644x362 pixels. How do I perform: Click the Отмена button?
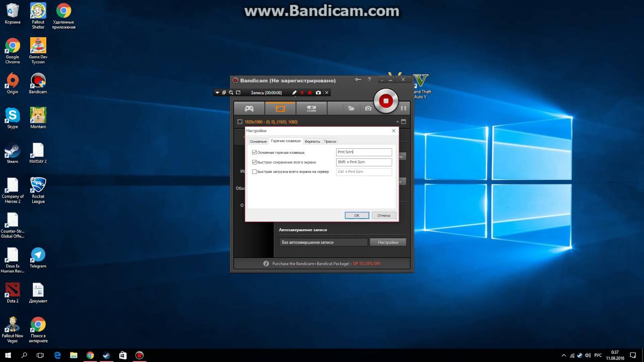coord(384,215)
